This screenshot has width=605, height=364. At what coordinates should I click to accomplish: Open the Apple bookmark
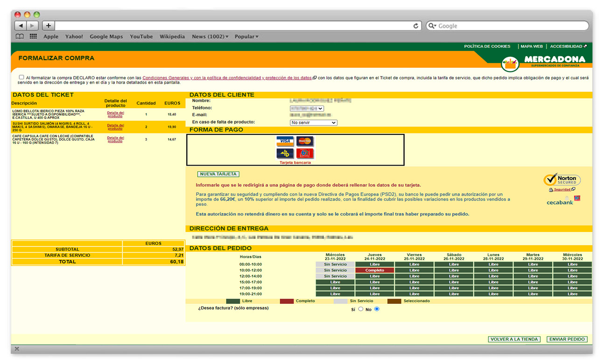[51, 36]
